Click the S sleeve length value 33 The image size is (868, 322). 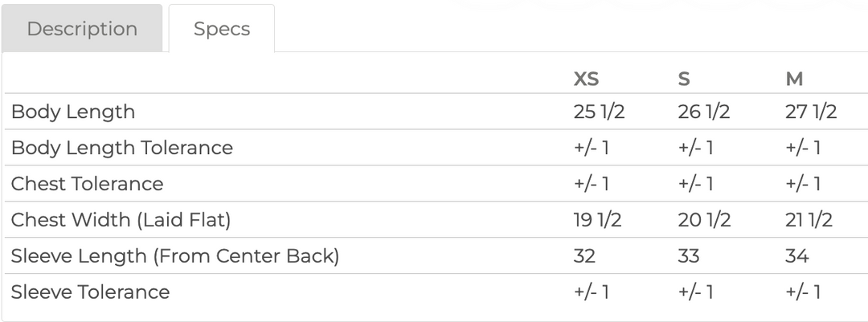(689, 255)
